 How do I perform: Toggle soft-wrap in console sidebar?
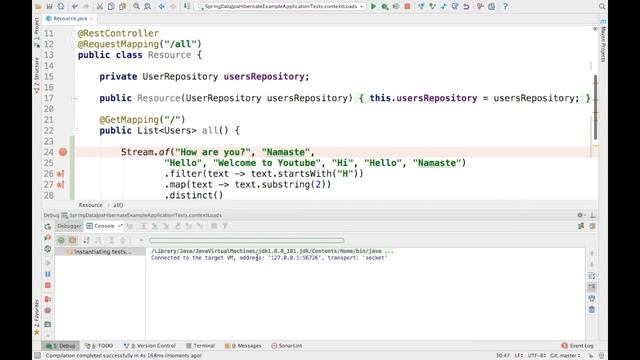(592, 276)
